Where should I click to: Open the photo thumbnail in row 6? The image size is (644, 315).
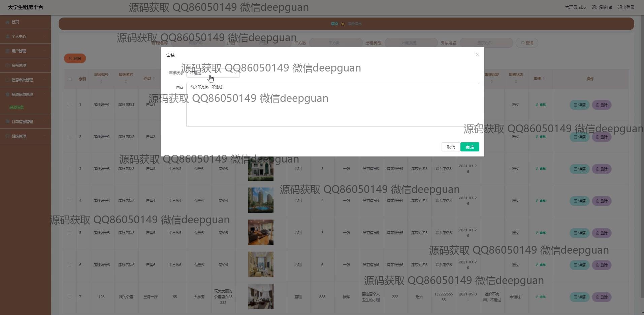261,264
